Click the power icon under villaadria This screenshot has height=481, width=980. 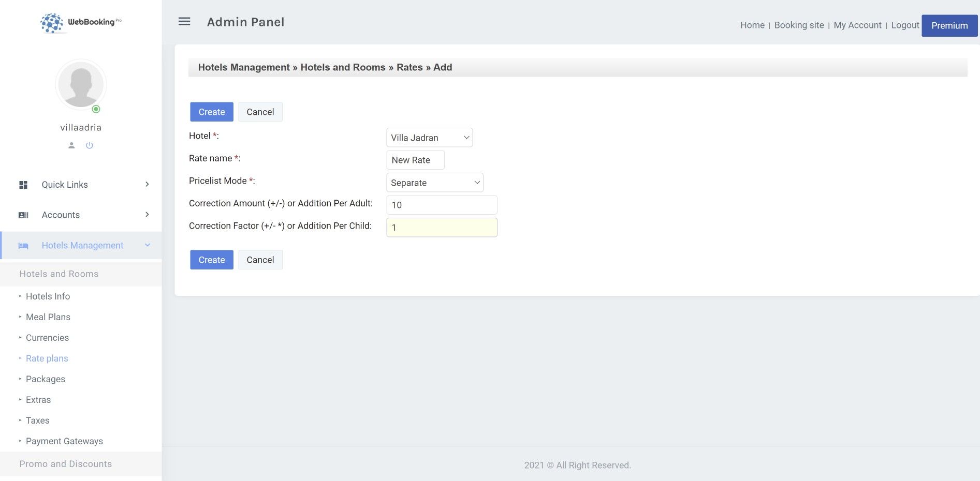click(90, 145)
